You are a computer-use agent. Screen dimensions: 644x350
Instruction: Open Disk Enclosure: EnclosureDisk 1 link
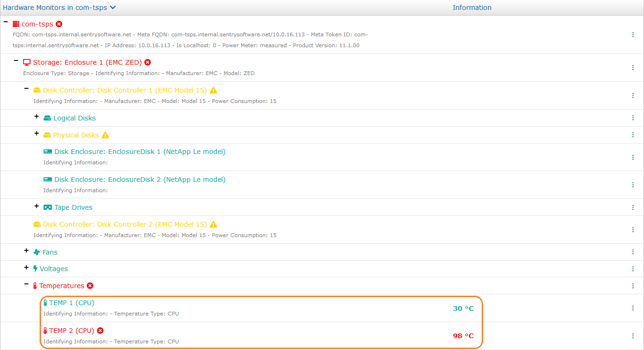[140, 152]
